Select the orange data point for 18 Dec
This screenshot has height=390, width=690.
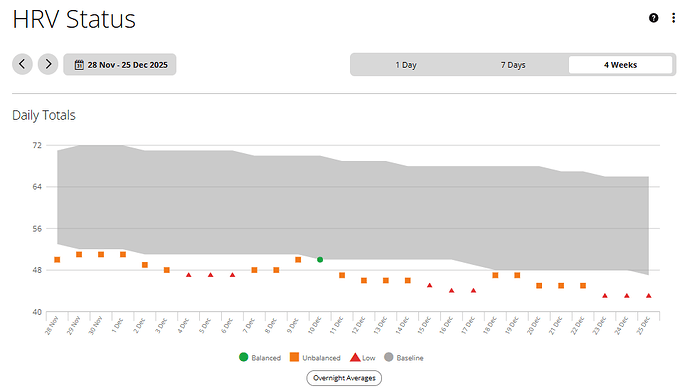click(x=495, y=275)
